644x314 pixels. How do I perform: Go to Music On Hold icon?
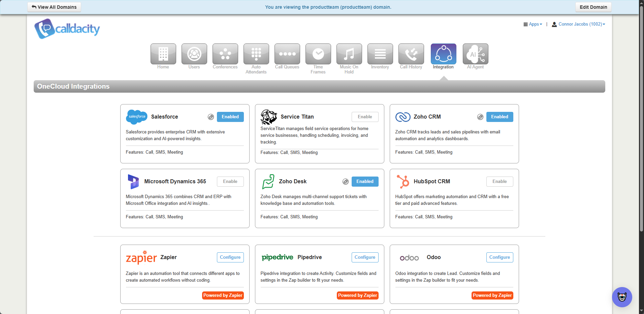click(349, 54)
